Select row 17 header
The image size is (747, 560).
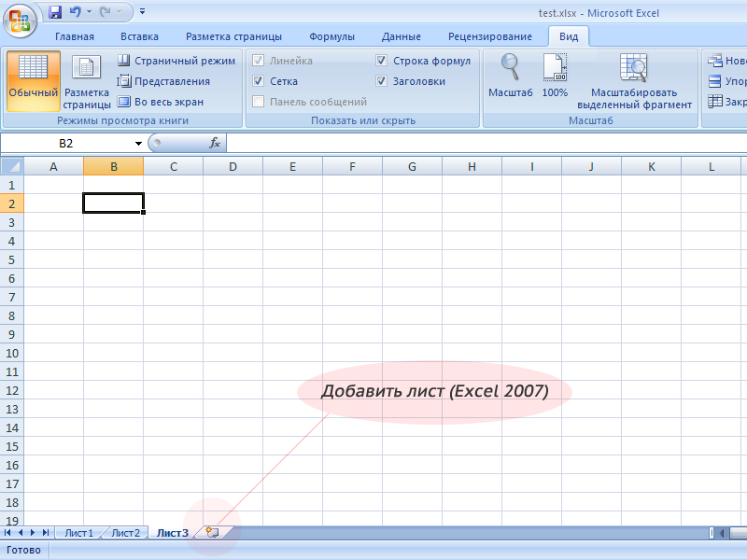(12, 483)
